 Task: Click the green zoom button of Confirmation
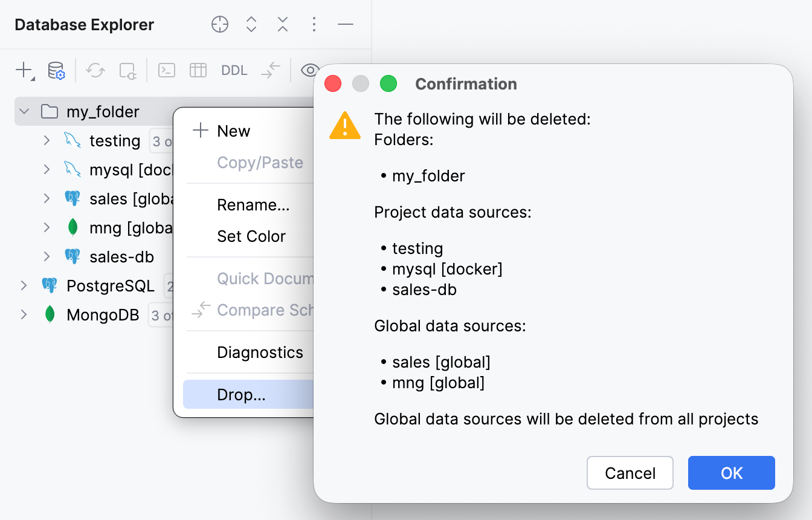click(388, 83)
